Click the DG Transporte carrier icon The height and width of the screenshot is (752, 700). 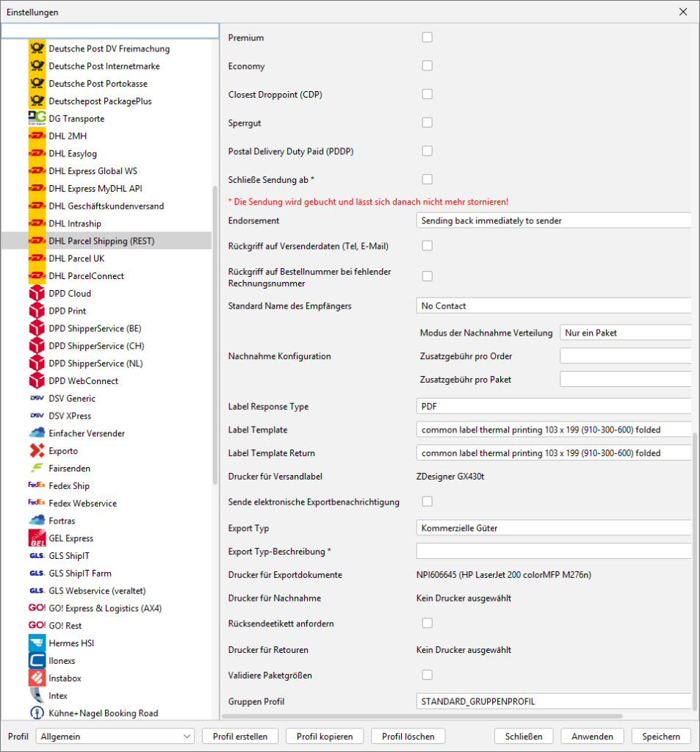37,119
